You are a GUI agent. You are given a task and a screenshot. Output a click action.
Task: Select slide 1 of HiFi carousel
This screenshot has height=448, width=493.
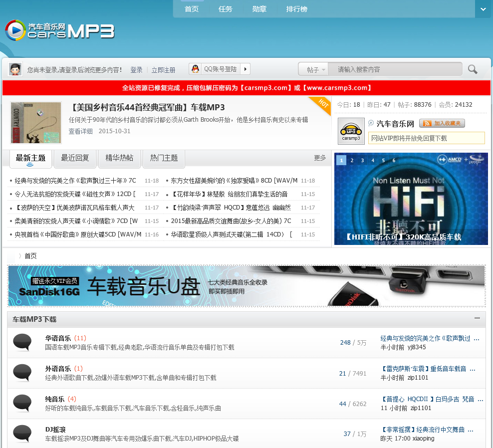[x=341, y=160]
